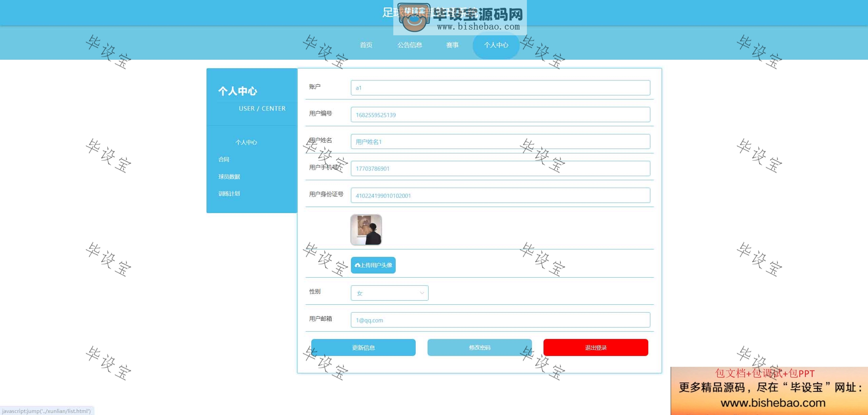Click the 个人中心 sidebar heading
Viewport: 868px width, 415px height.
click(238, 91)
